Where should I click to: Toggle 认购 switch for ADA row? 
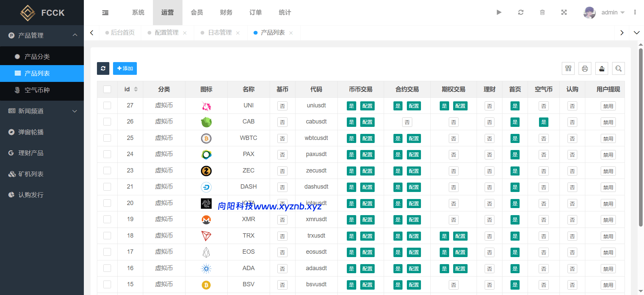(x=572, y=269)
